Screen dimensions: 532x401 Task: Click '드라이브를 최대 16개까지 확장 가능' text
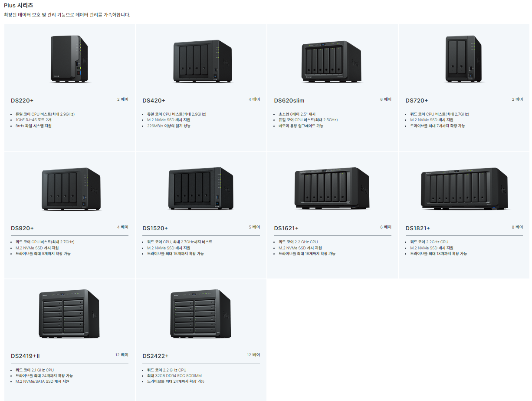point(307,254)
